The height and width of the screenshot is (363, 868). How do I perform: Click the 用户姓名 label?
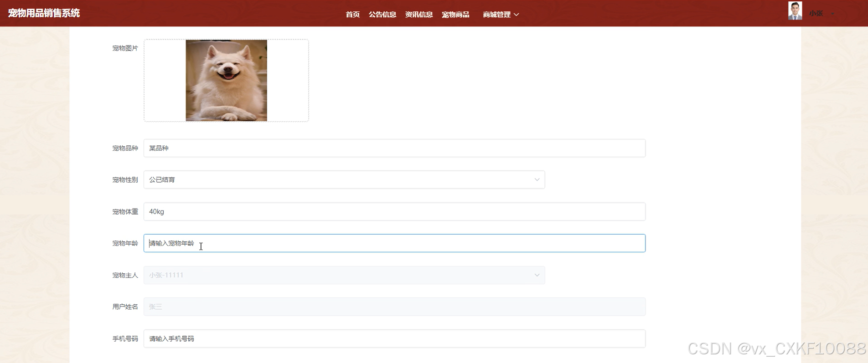[x=125, y=307]
